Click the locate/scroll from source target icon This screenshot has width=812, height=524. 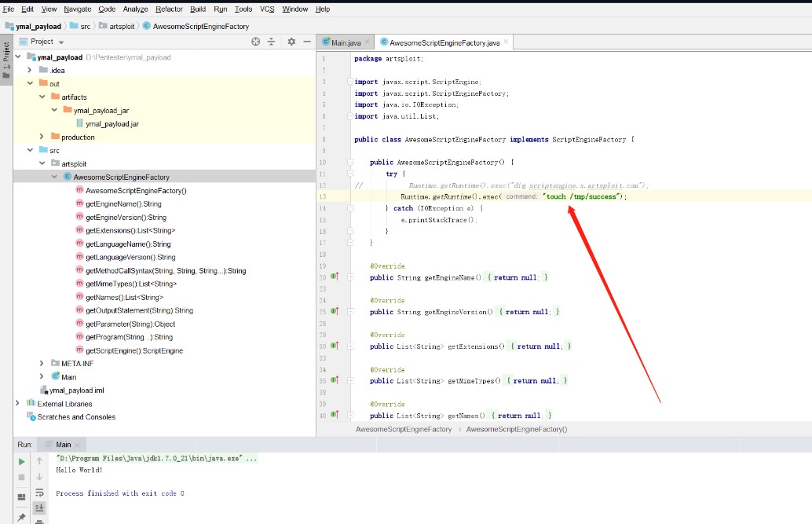pyautogui.click(x=255, y=42)
